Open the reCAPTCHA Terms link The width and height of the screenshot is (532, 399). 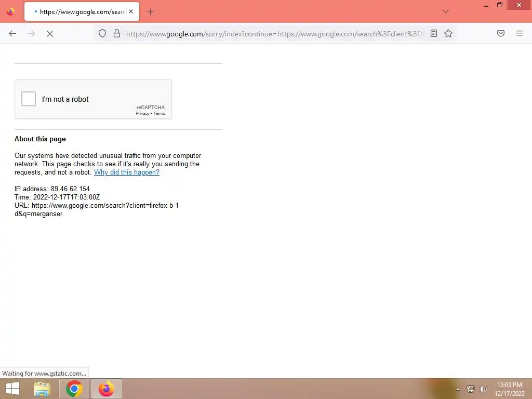tap(159, 113)
